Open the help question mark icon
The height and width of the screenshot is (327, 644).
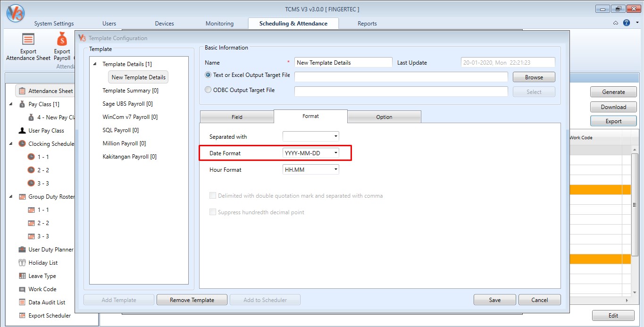(627, 23)
